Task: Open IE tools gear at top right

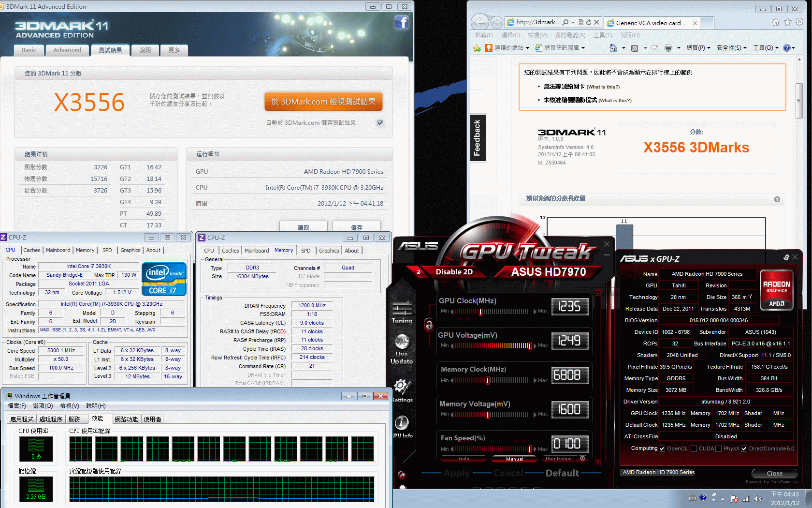Action: point(799,22)
